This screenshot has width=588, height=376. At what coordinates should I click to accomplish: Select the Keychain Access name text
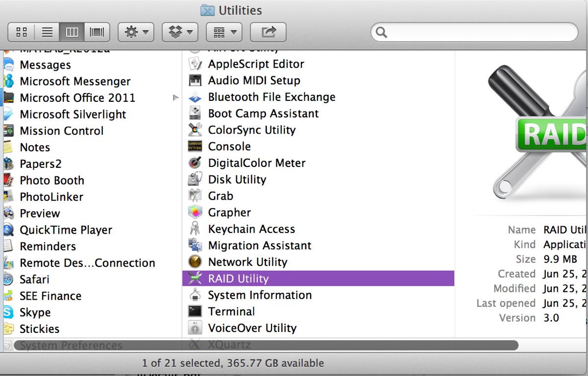[x=251, y=229]
